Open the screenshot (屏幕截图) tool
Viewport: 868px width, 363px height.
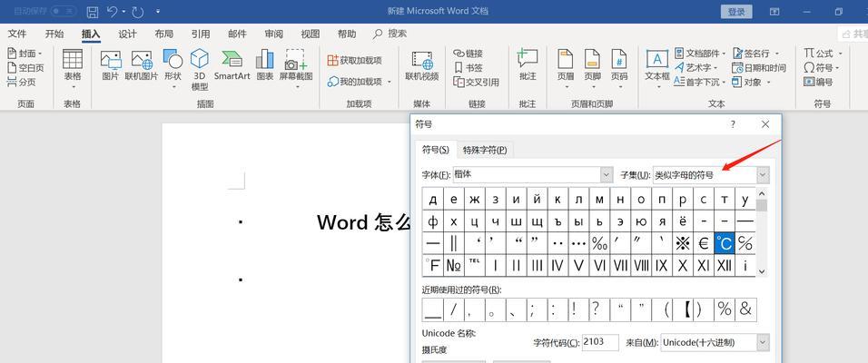pos(296,69)
